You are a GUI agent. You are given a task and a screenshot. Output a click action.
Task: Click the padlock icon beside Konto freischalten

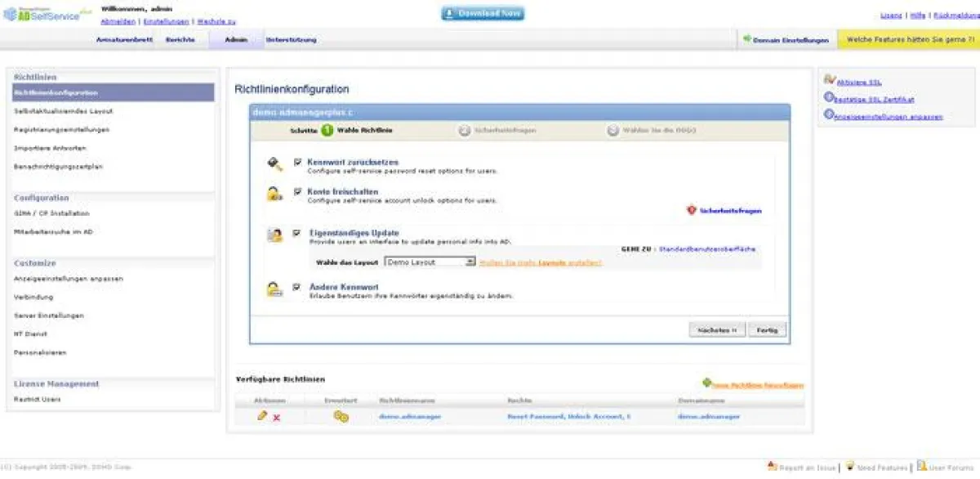coord(274,194)
